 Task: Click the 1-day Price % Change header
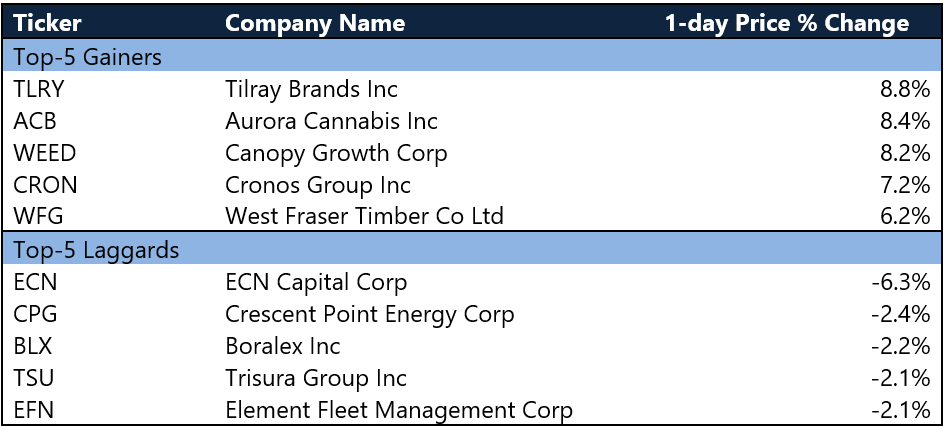[x=787, y=24]
